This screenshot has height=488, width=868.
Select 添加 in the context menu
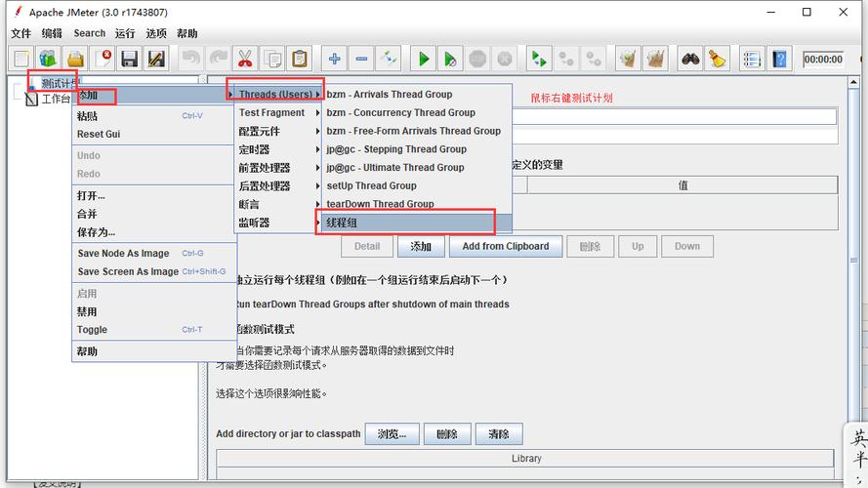click(x=154, y=96)
